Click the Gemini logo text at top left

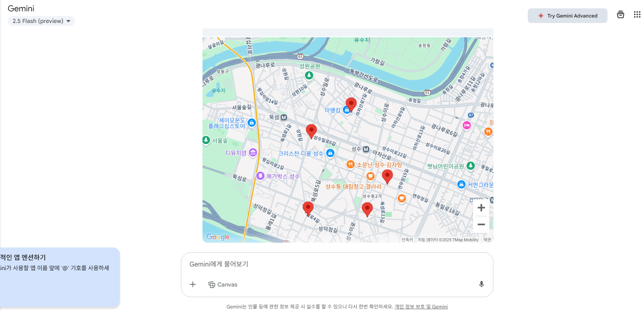(21, 8)
